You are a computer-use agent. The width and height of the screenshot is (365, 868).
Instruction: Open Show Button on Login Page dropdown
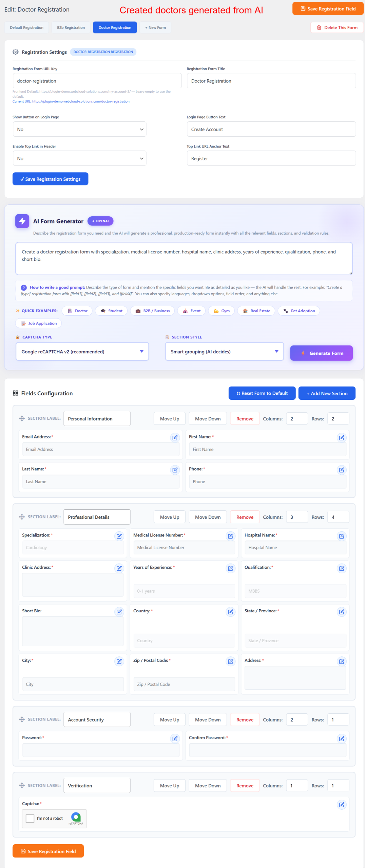(x=79, y=129)
